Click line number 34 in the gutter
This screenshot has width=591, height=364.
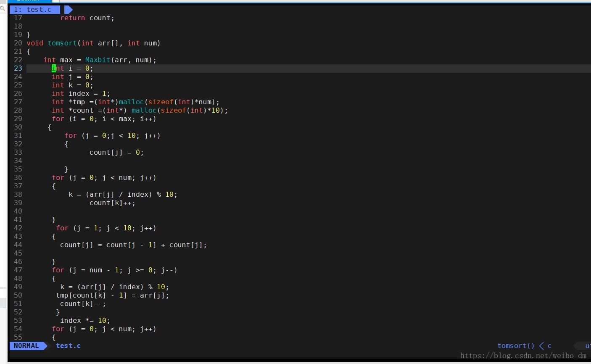tap(18, 161)
